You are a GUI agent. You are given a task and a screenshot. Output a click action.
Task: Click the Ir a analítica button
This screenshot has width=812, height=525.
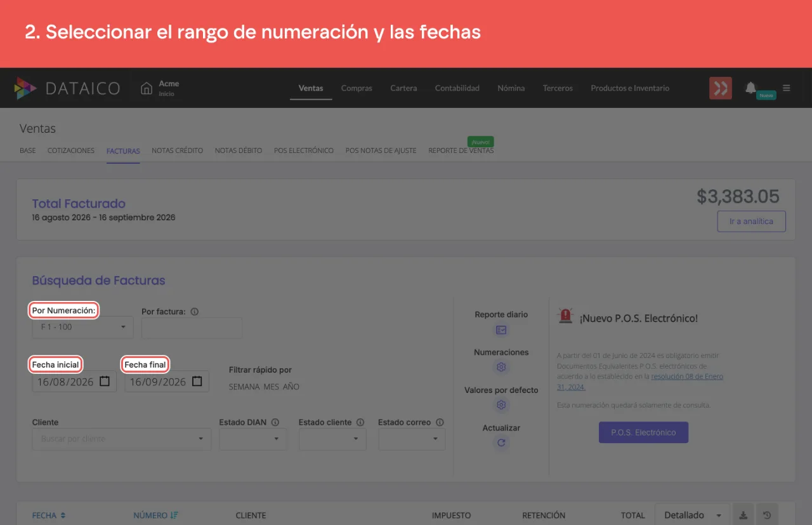tap(751, 222)
